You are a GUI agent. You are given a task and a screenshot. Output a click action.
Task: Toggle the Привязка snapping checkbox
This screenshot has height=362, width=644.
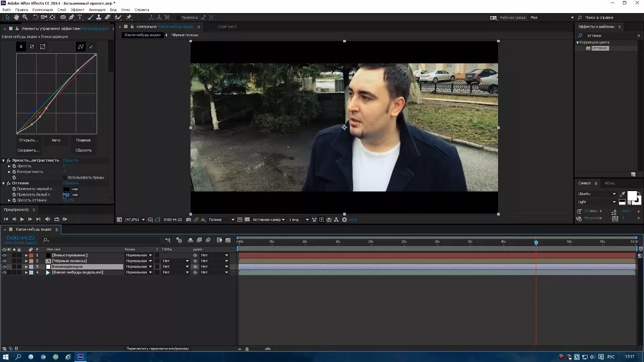pyautogui.click(x=178, y=17)
